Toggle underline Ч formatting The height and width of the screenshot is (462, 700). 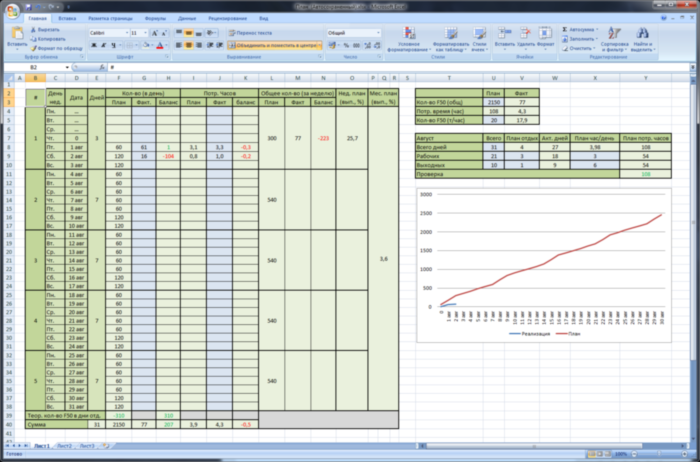[113, 45]
